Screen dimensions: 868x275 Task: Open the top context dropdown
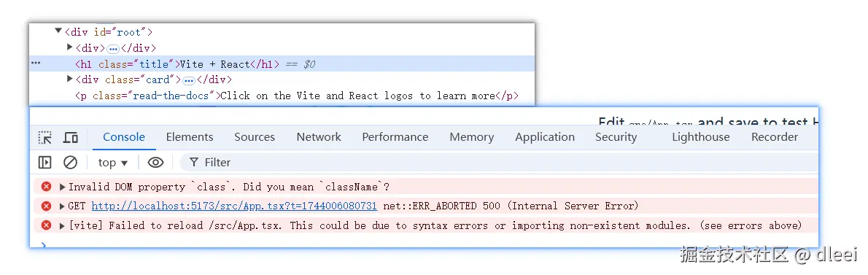[x=113, y=162]
